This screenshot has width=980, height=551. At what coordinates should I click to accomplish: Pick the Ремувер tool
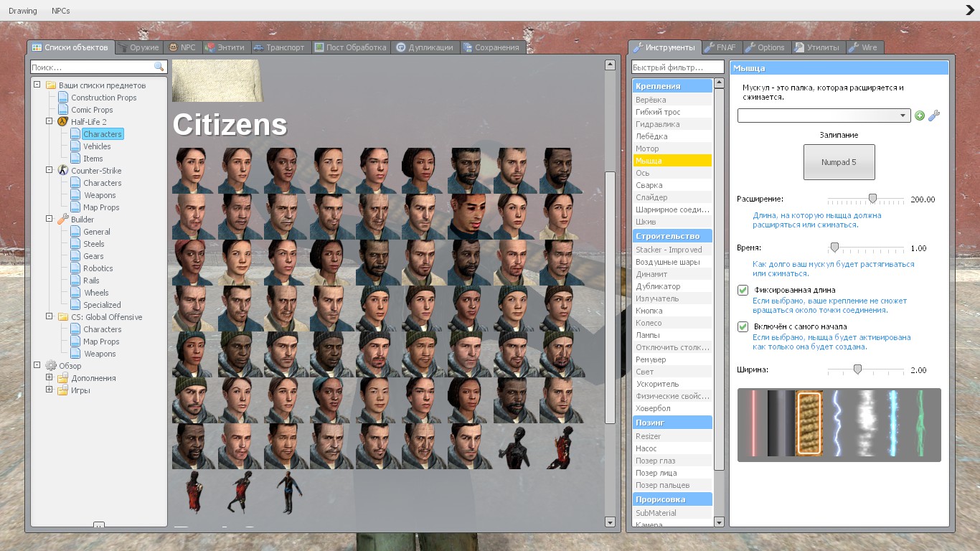672,359
